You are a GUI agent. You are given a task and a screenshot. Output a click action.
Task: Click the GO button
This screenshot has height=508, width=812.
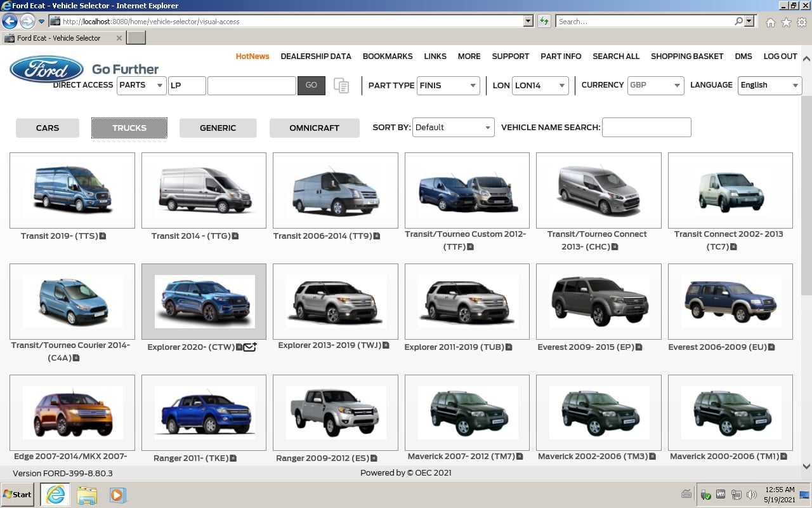(x=311, y=85)
